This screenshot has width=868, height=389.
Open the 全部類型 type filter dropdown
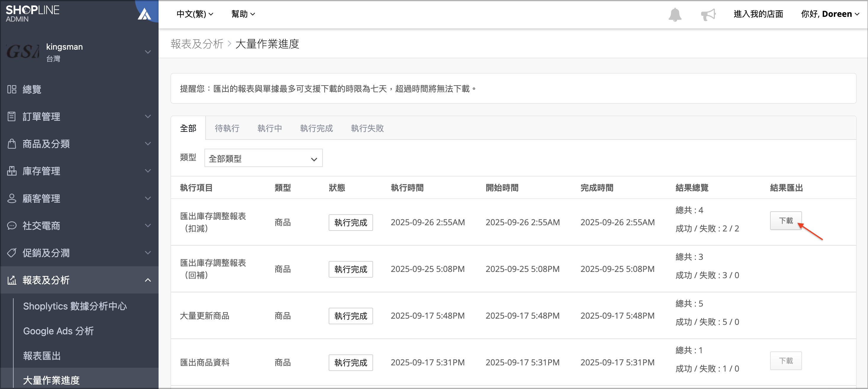[263, 158]
